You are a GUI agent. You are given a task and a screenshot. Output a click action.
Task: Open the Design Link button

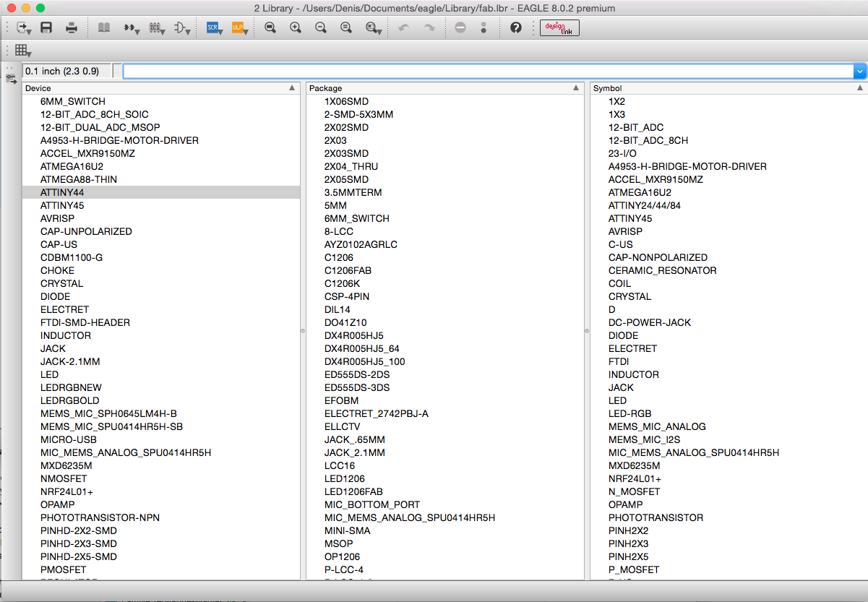[x=560, y=28]
